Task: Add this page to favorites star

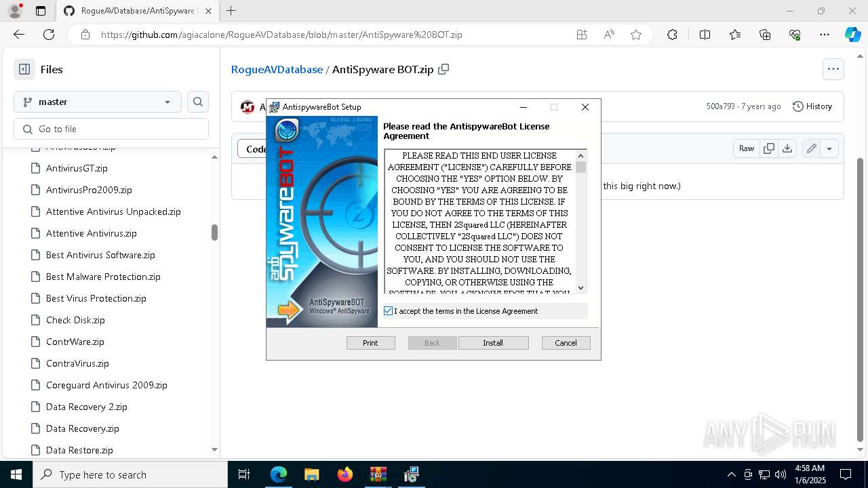Action: pos(636,35)
